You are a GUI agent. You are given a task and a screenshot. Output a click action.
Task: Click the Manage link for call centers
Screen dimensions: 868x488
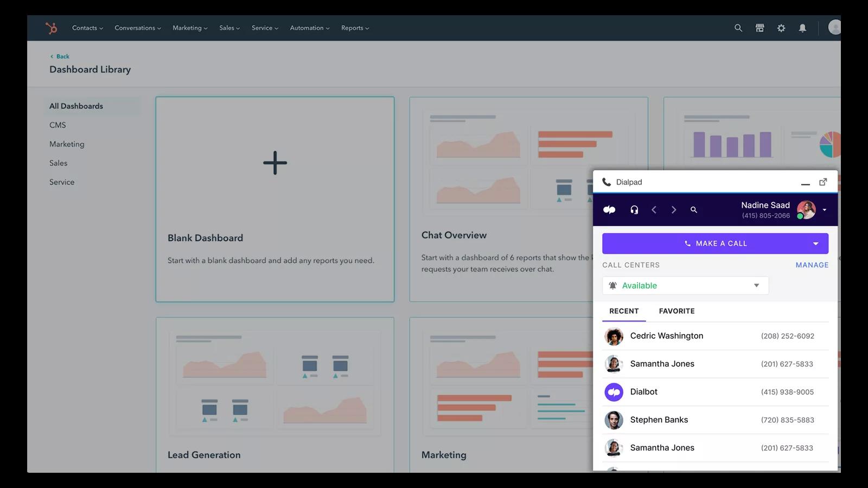point(812,265)
